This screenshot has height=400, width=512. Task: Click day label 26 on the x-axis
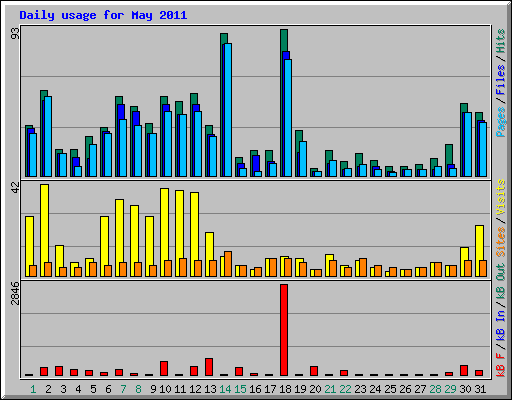405,389
